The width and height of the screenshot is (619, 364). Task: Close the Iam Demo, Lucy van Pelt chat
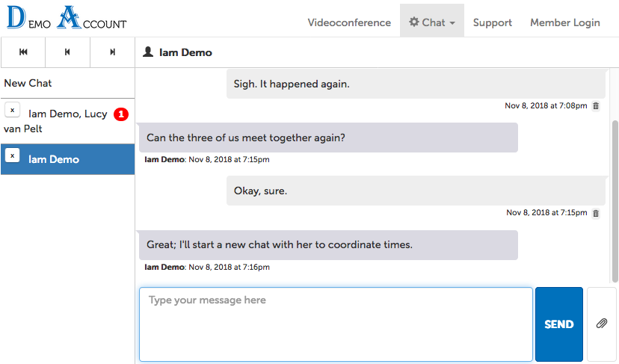tap(12, 110)
